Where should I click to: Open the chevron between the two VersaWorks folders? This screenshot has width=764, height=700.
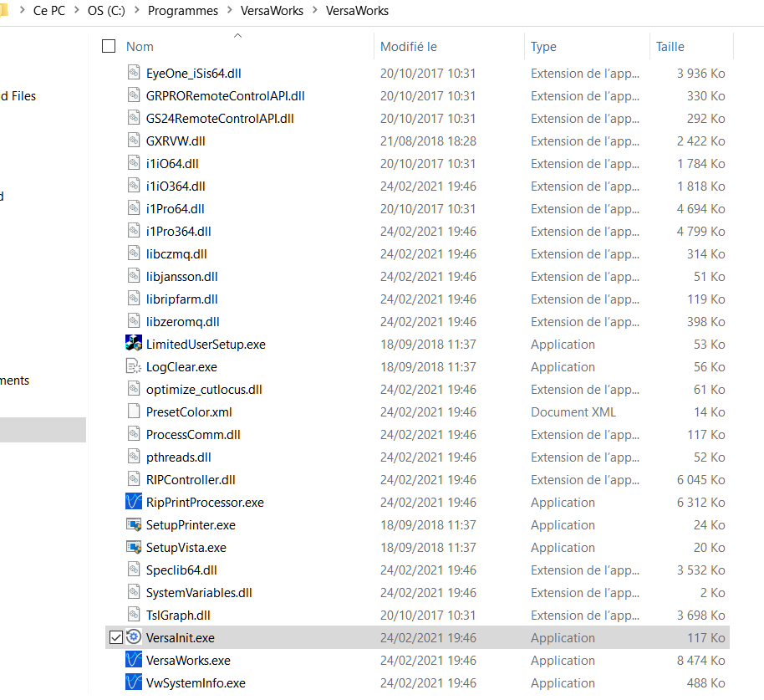(x=315, y=10)
